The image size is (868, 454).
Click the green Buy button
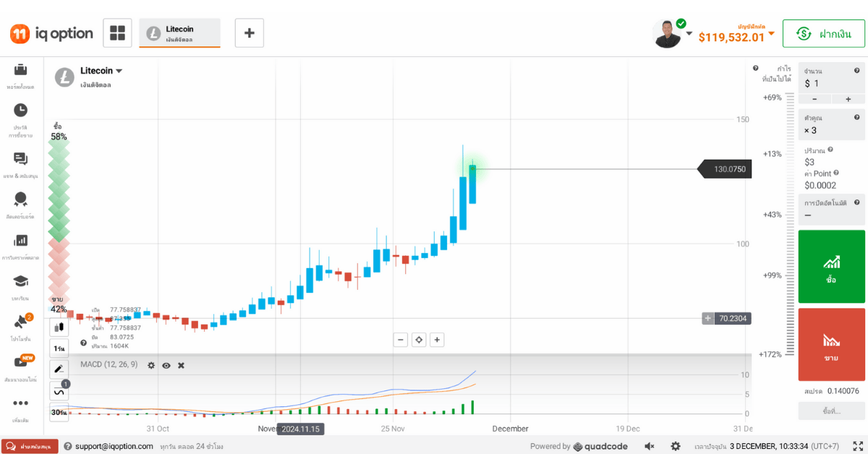pyautogui.click(x=831, y=266)
